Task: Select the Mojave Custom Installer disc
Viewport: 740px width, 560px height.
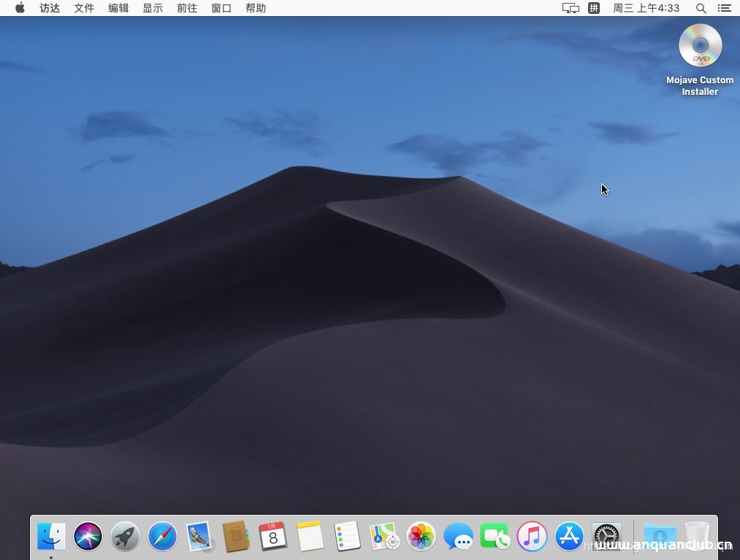Action: click(700, 46)
